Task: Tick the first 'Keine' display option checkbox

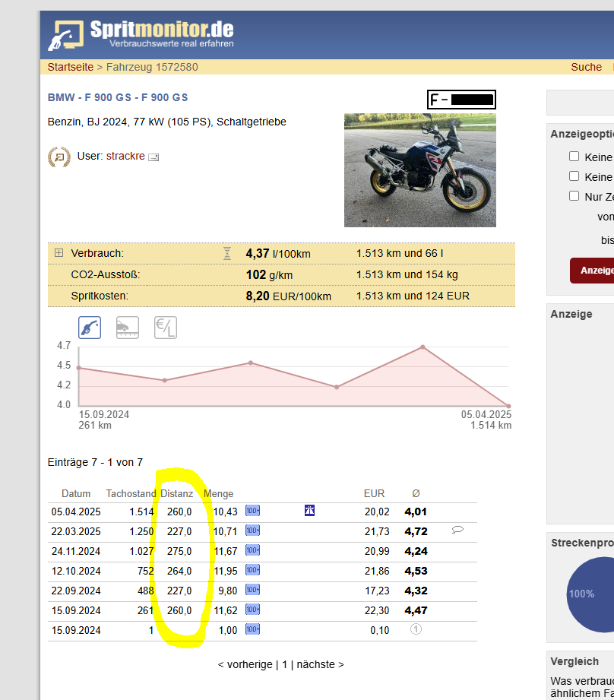Action: pyautogui.click(x=574, y=157)
